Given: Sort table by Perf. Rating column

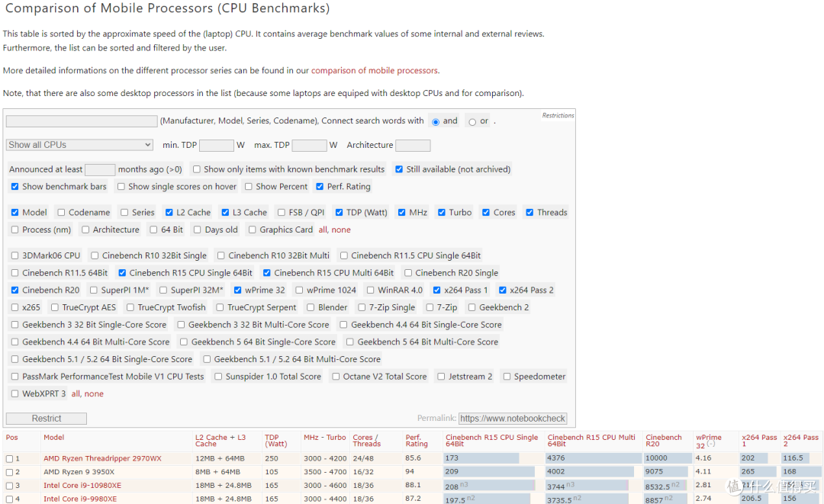Looking at the screenshot, I should tap(417, 441).
